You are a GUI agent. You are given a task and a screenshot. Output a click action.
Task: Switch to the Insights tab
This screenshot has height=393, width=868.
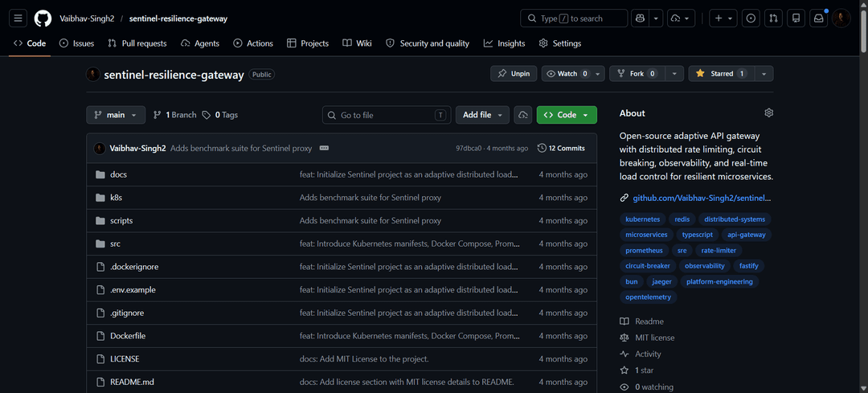[x=504, y=43]
